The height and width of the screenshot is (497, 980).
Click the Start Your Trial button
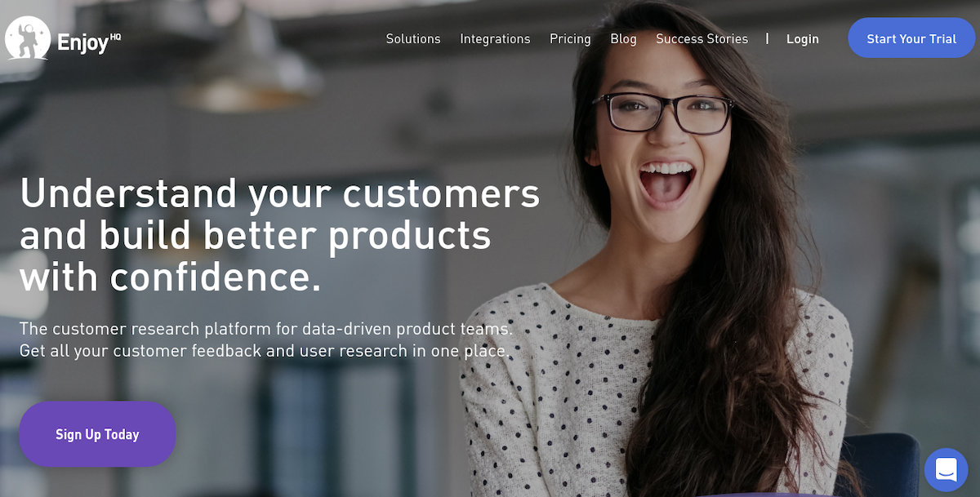pyautogui.click(x=911, y=38)
